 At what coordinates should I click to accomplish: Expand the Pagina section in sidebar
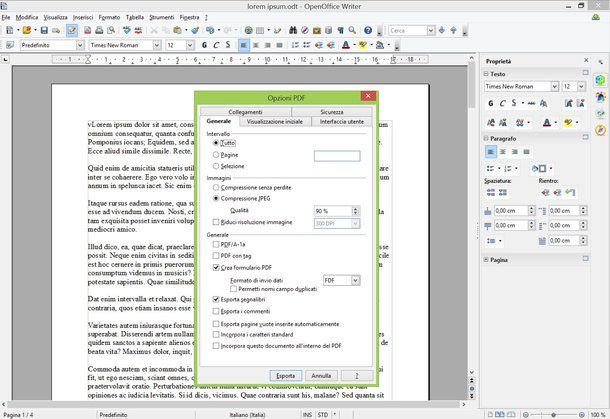(x=486, y=259)
